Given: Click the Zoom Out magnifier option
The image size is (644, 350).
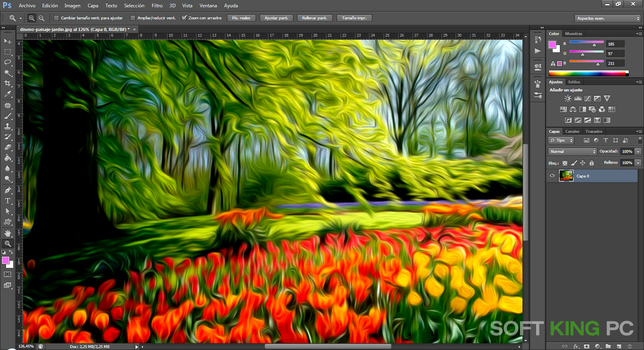Looking at the screenshot, I should point(41,18).
